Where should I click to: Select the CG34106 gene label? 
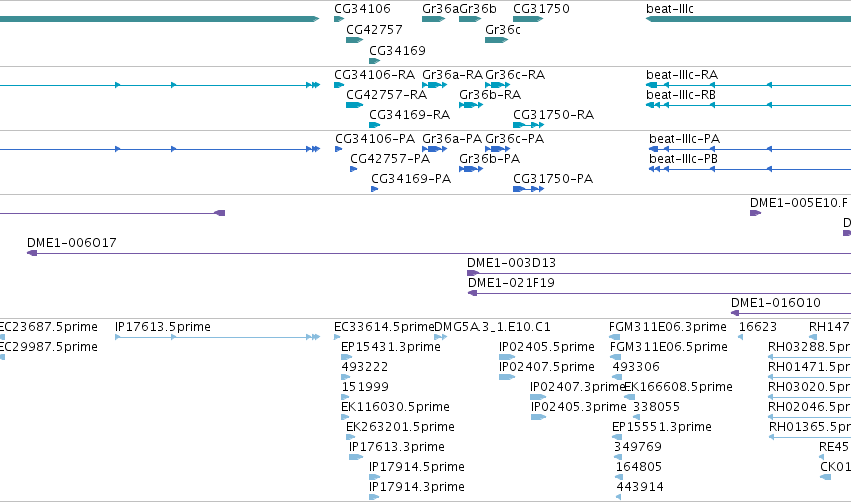click(362, 9)
